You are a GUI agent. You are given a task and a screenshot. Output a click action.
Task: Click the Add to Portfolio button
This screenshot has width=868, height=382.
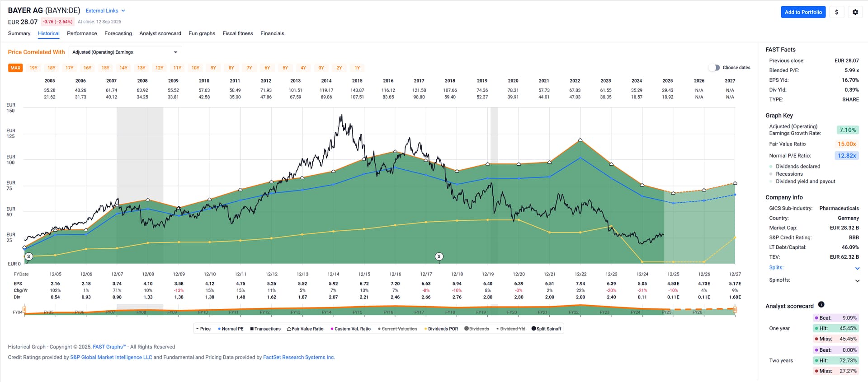(x=803, y=12)
